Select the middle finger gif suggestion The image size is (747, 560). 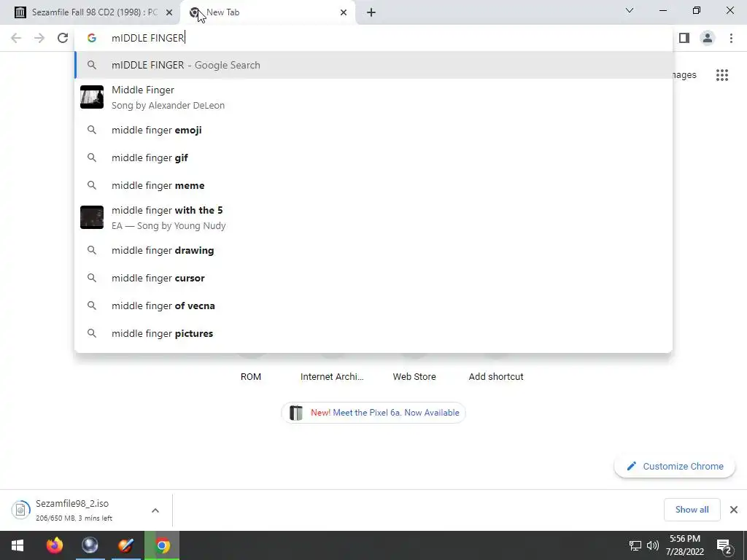coord(373,157)
